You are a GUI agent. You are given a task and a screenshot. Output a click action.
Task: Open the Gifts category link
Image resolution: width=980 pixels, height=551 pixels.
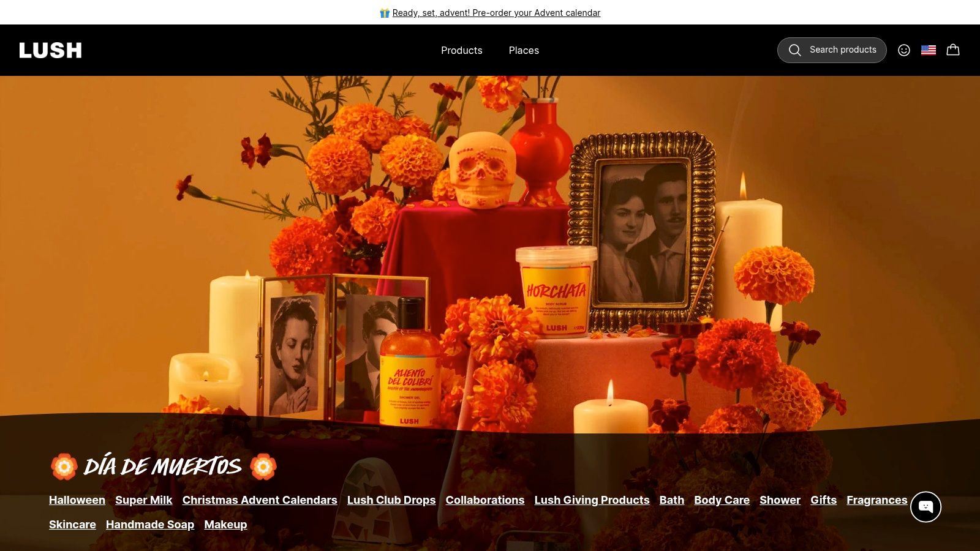[824, 500]
